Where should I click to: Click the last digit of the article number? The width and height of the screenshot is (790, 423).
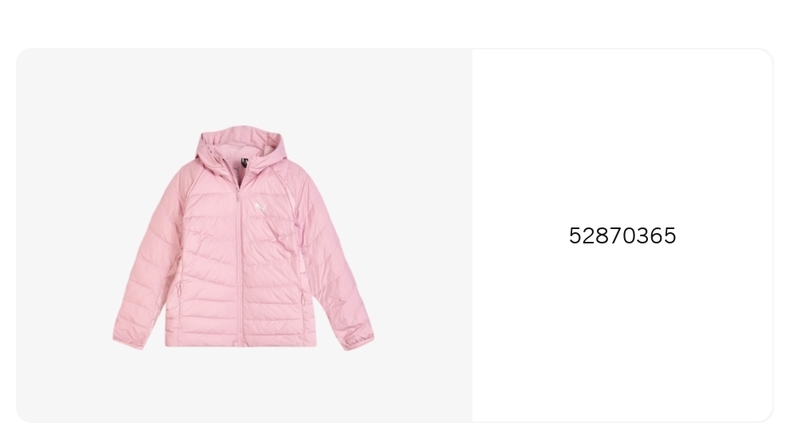[x=670, y=236]
